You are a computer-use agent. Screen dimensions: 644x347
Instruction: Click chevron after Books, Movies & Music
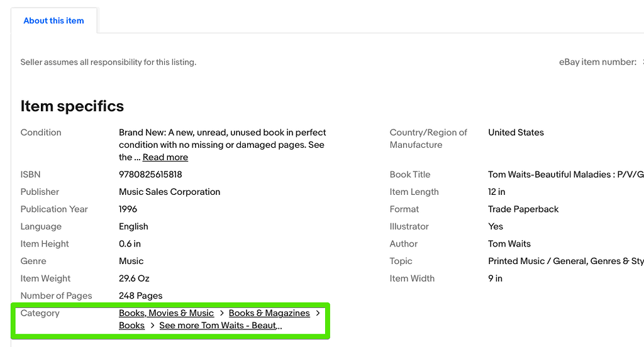click(x=222, y=313)
